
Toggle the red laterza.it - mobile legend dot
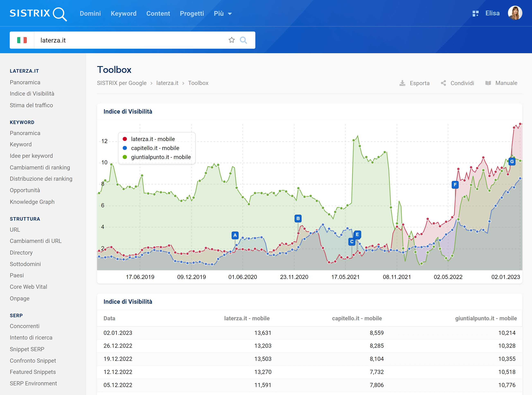pos(125,139)
